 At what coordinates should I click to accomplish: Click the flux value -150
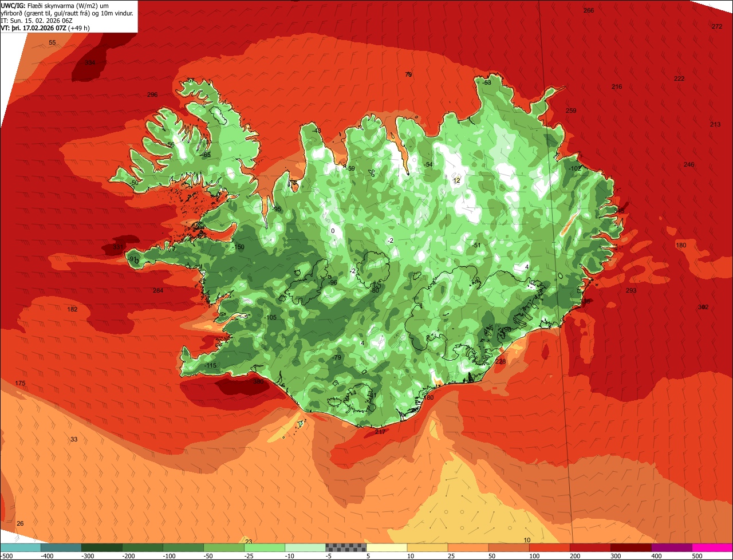click(x=238, y=247)
